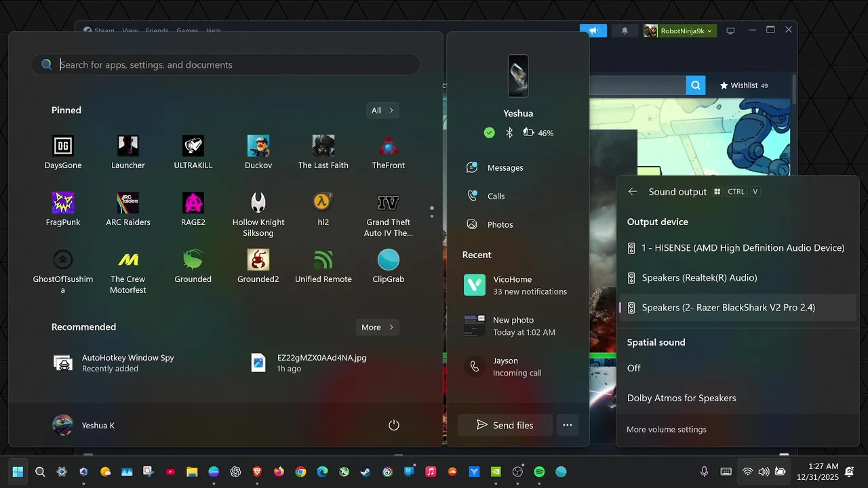Click the power button in Start menu
868x488 pixels.
pyautogui.click(x=394, y=425)
